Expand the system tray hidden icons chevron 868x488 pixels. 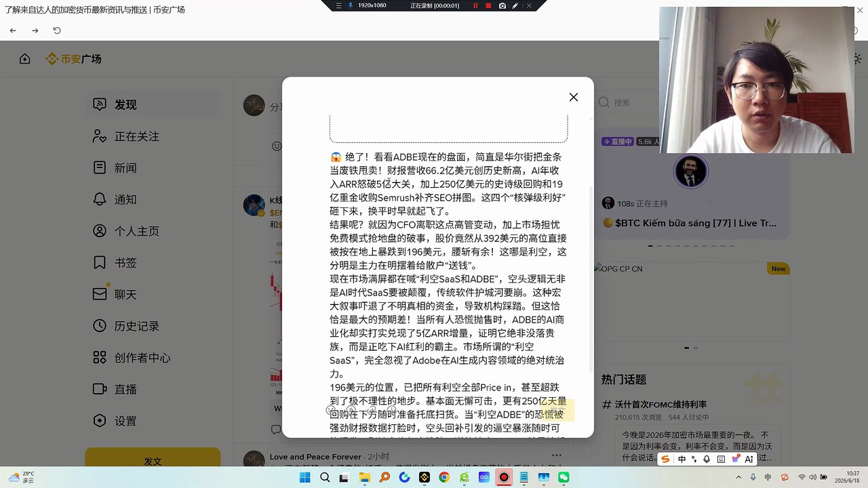(739, 477)
